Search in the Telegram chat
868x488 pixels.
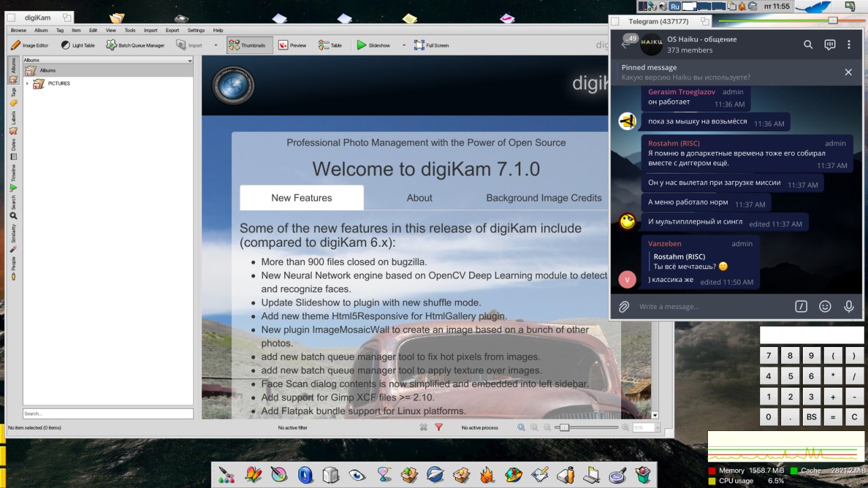808,45
